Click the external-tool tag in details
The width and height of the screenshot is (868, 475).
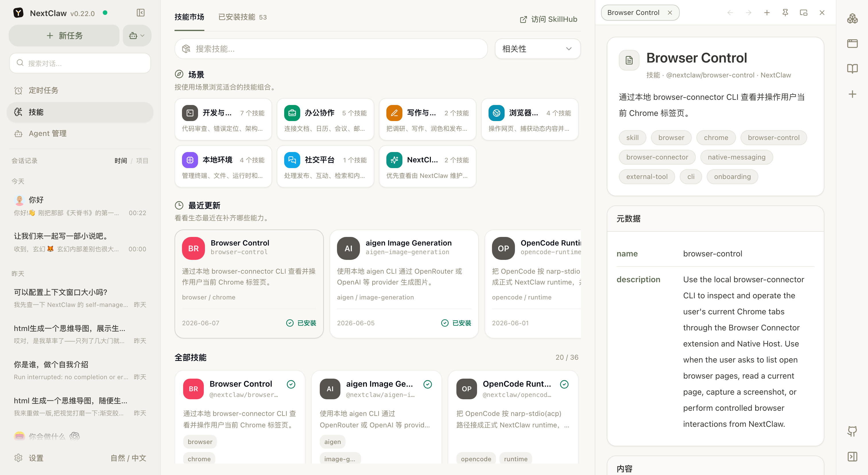tap(647, 177)
